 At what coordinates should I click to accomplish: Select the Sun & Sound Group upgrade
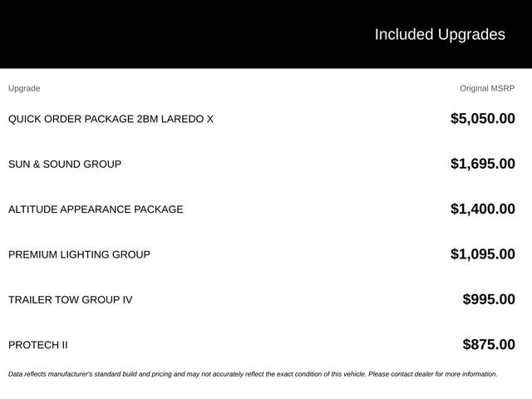(x=65, y=165)
